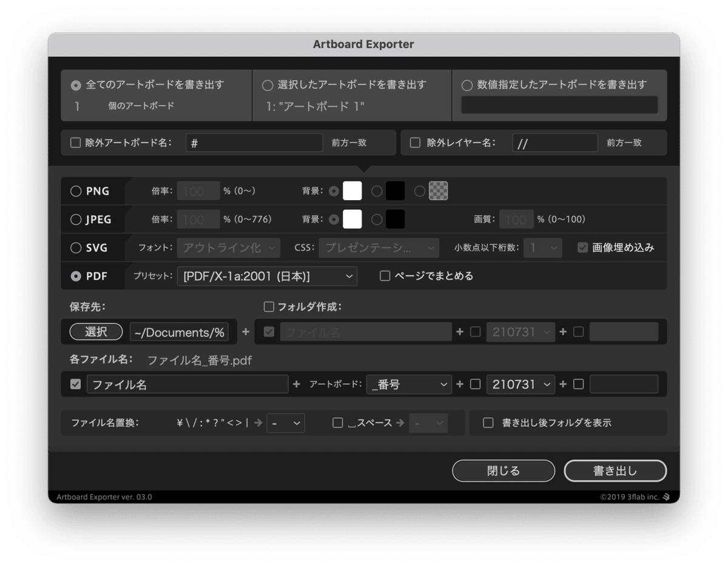Open the 小数点以下桁数 decimal places dropdown

543,247
